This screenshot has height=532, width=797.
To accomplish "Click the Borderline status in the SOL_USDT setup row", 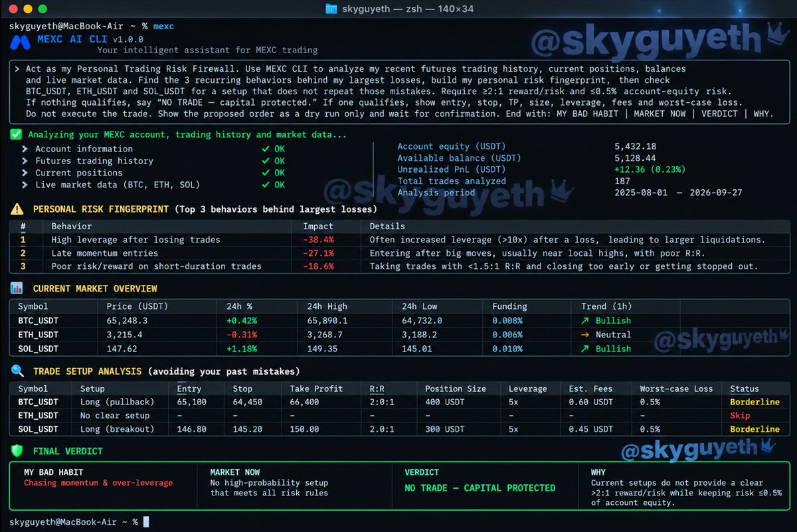I will click(754, 429).
